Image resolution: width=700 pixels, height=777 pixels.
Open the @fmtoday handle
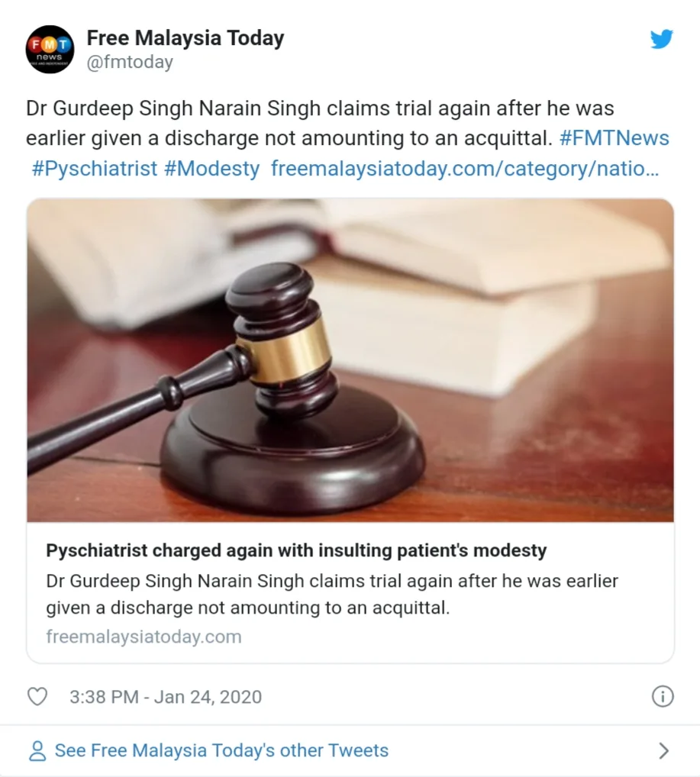click(130, 63)
